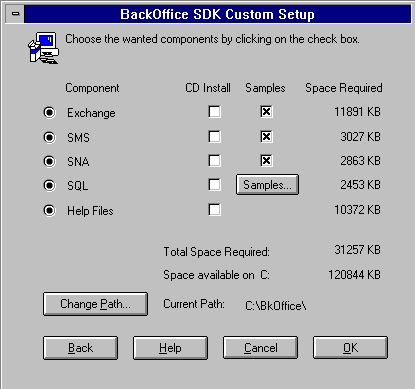Image resolution: width=415 pixels, height=389 pixels.
Task: Open the window system menu box
Action: click(15, 14)
